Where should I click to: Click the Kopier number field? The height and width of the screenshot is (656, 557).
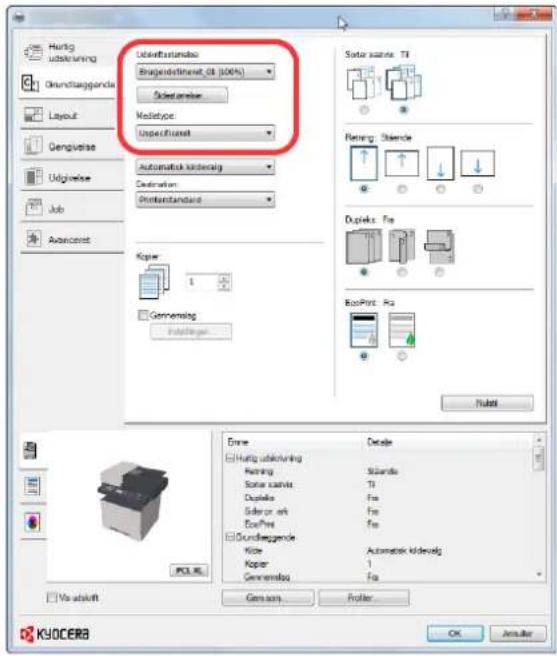click(202, 282)
